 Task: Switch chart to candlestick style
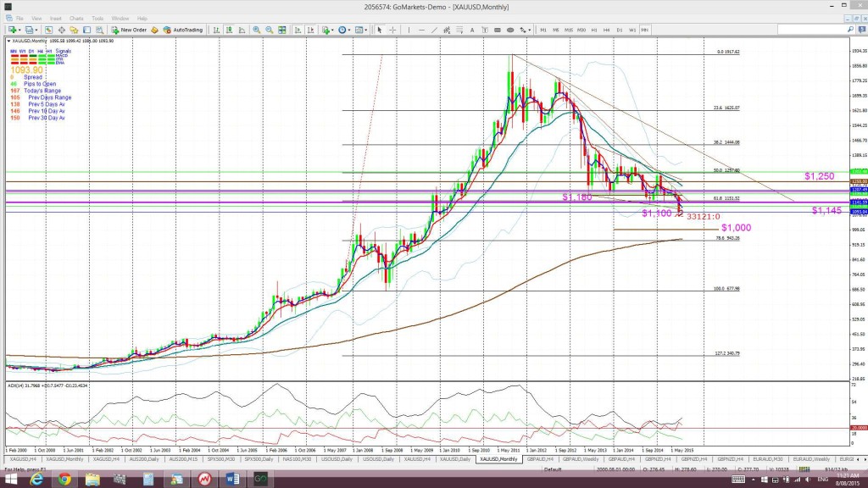(x=229, y=30)
